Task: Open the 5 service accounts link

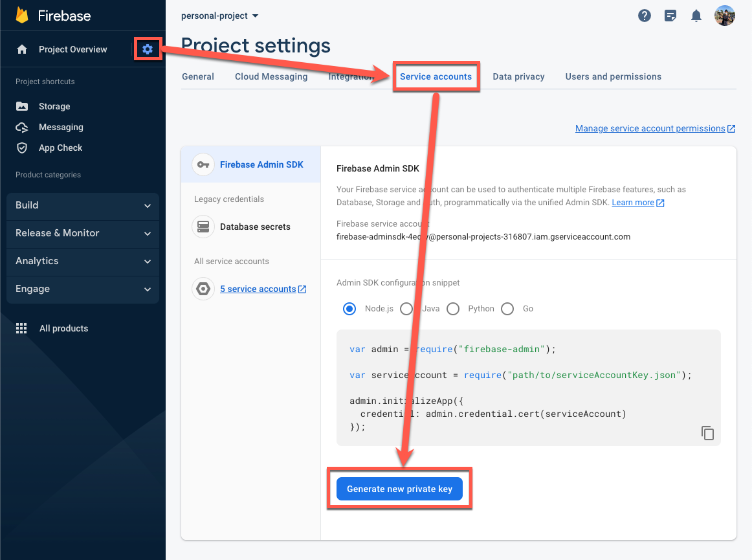Action: 263,289
